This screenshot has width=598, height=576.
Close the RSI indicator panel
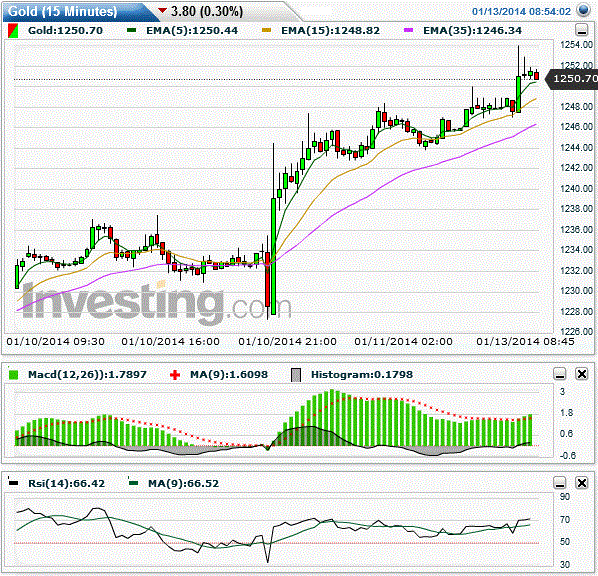point(582,483)
